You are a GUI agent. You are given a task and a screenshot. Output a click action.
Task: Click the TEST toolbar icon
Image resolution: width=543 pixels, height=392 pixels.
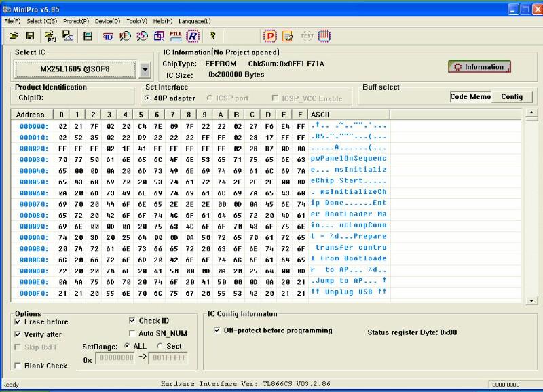(307, 36)
